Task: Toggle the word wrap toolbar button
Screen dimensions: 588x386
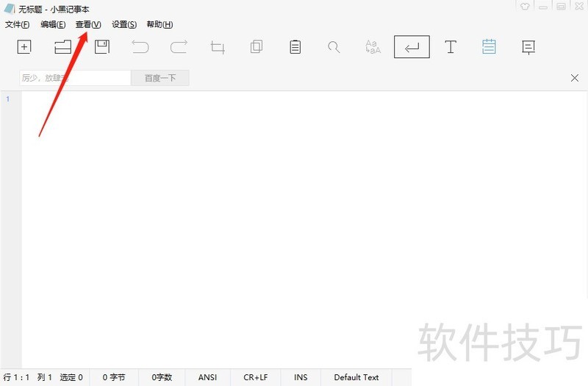Action: [x=412, y=47]
